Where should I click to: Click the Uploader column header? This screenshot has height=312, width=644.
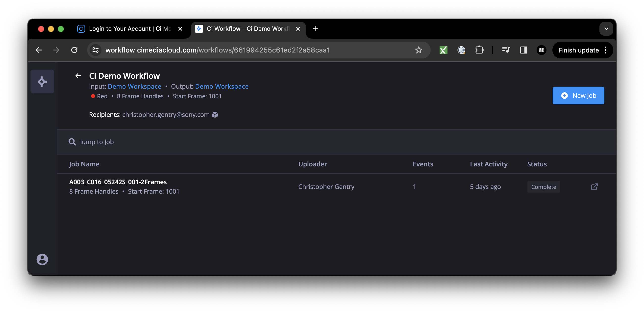312,164
